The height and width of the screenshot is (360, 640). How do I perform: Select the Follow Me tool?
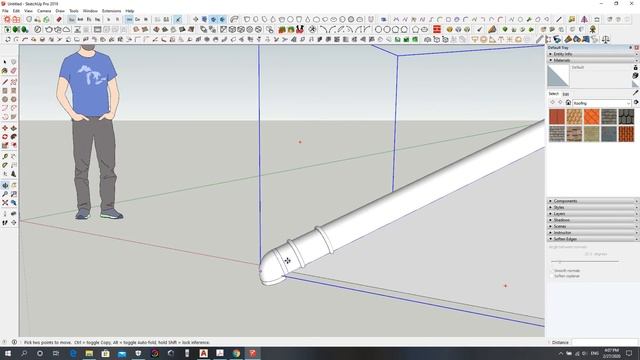pos(13,137)
